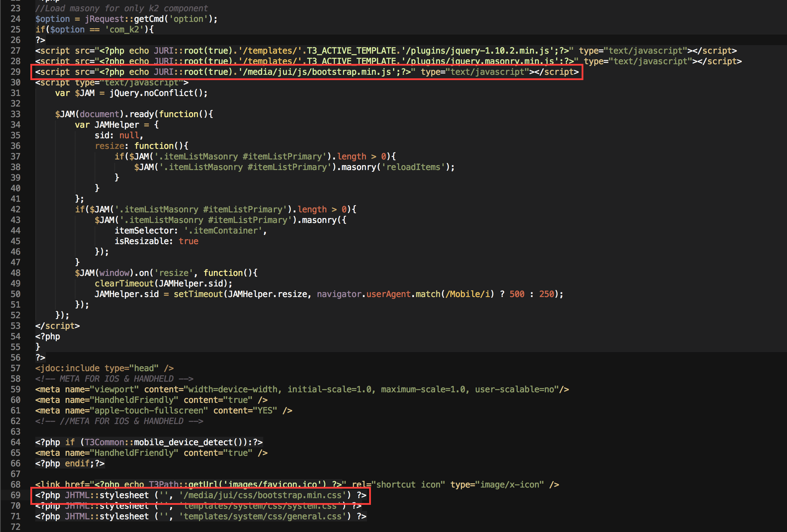Image resolution: width=787 pixels, height=532 pixels.
Task: Click line number 33 in the gutter
Action: (x=15, y=114)
